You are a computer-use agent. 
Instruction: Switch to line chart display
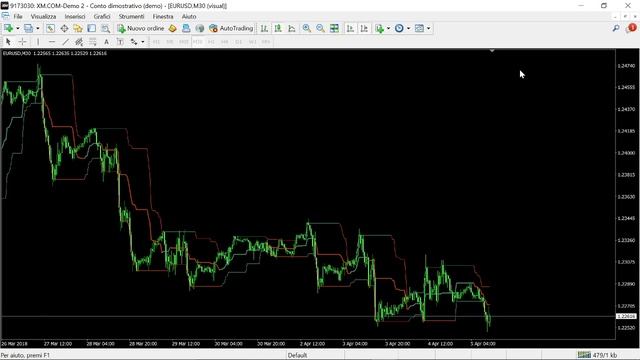pos(292,28)
